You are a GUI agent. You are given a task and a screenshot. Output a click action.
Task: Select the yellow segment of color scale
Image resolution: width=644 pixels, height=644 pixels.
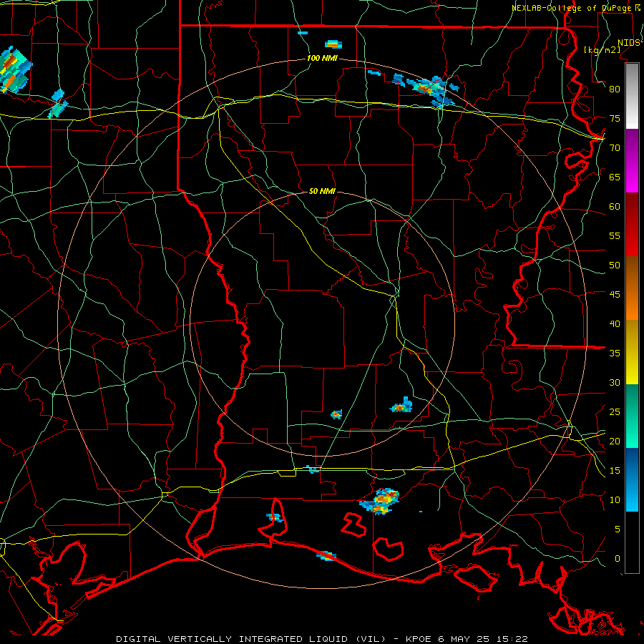[632, 352]
